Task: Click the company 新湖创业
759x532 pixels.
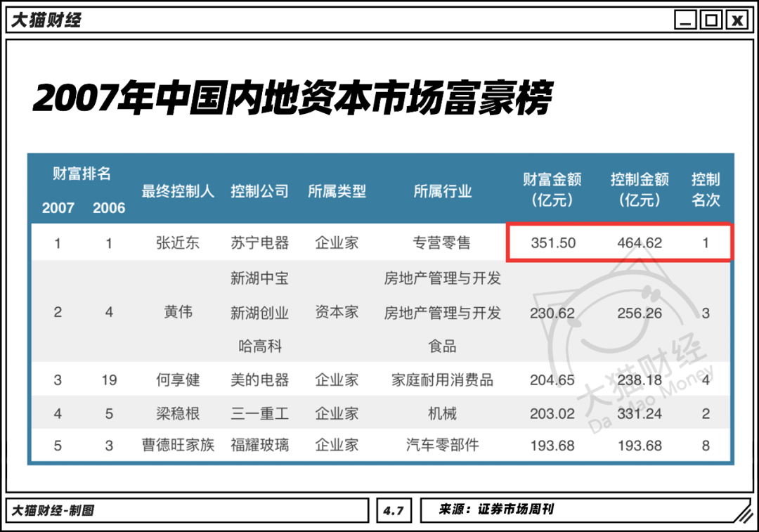Action: click(x=259, y=313)
